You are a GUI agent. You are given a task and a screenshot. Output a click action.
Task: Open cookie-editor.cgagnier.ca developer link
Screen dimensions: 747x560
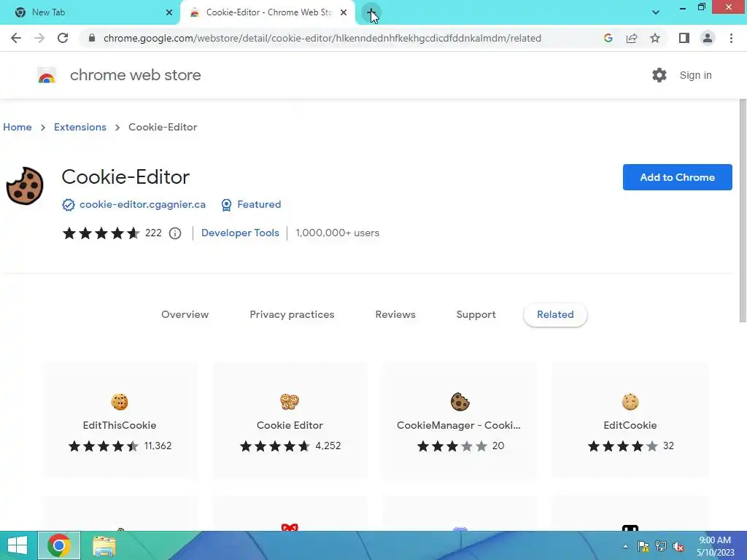tap(142, 204)
